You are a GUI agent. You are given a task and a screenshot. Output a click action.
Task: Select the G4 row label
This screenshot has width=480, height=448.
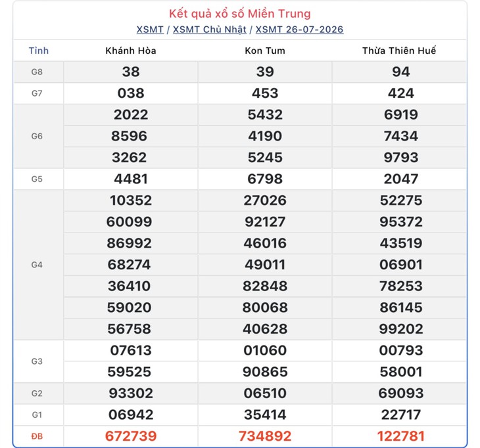click(37, 265)
